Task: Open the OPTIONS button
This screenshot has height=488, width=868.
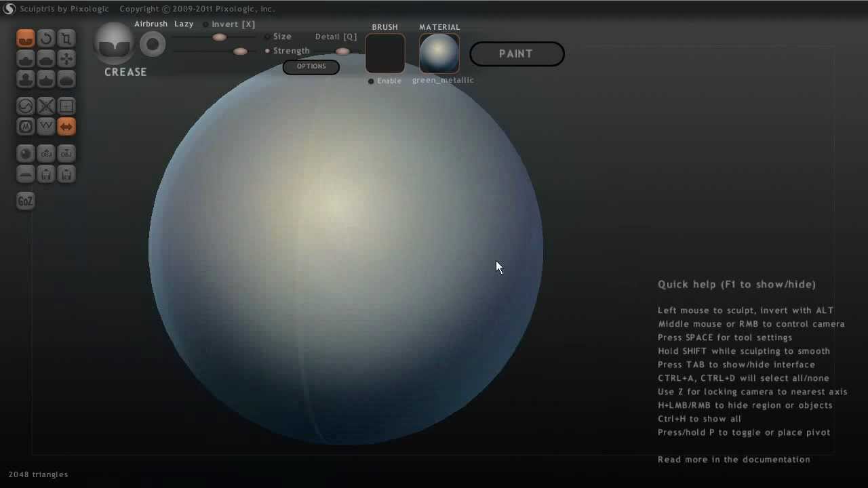Action: (x=311, y=66)
